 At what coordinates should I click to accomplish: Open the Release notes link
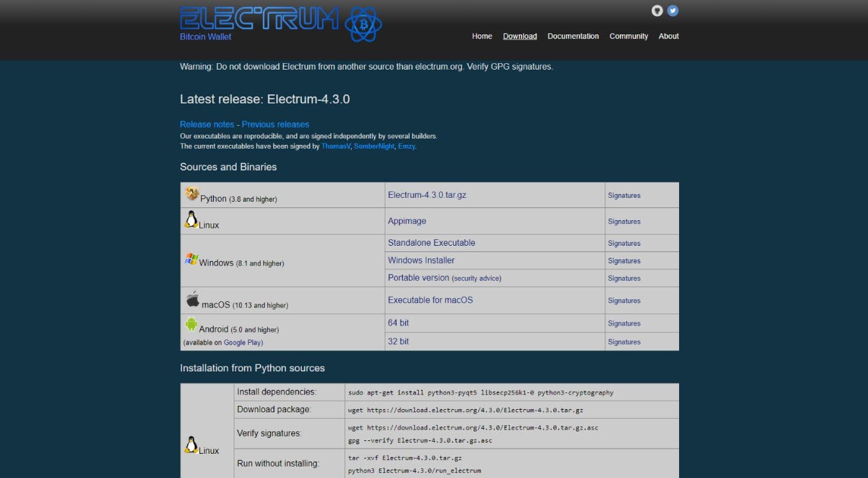(207, 124)
